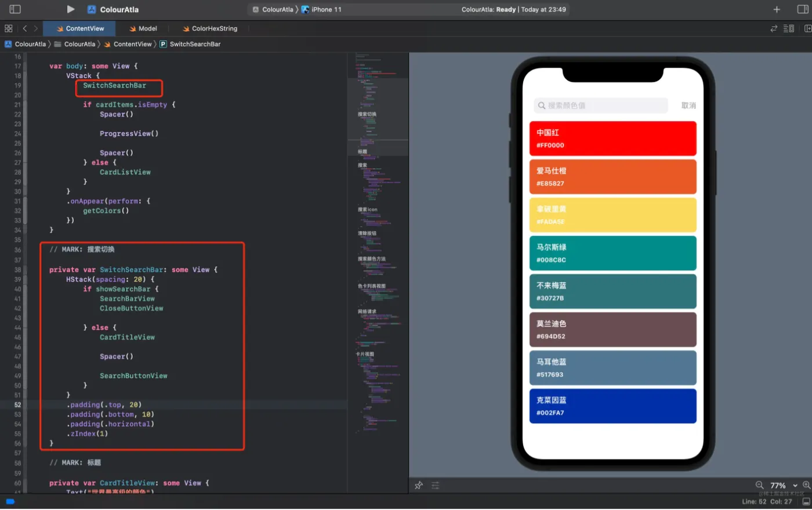The height and width of the screenshot is (510, 812).
Task: Click the blue indicator at bottom left
Action: click(x=10, y=502)
